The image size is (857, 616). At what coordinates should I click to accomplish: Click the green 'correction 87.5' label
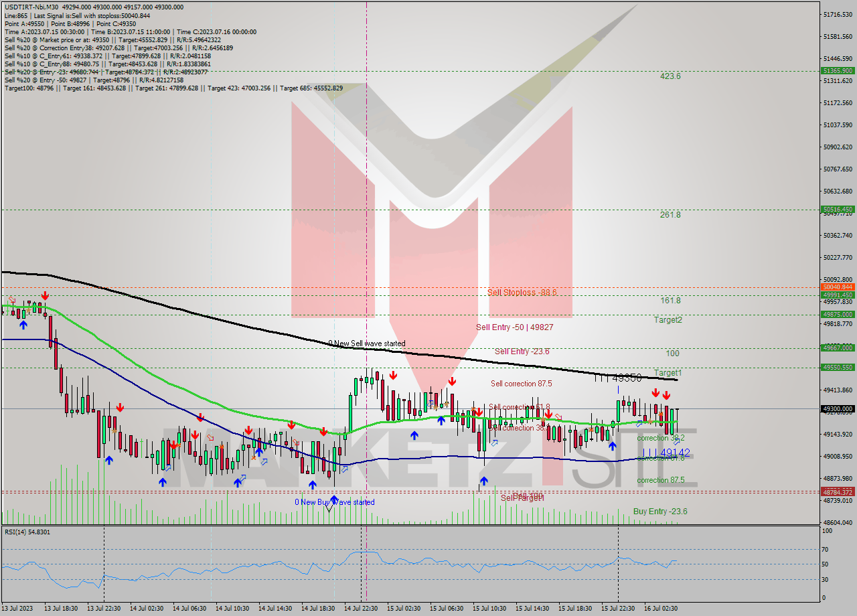[x=660, y=480]
